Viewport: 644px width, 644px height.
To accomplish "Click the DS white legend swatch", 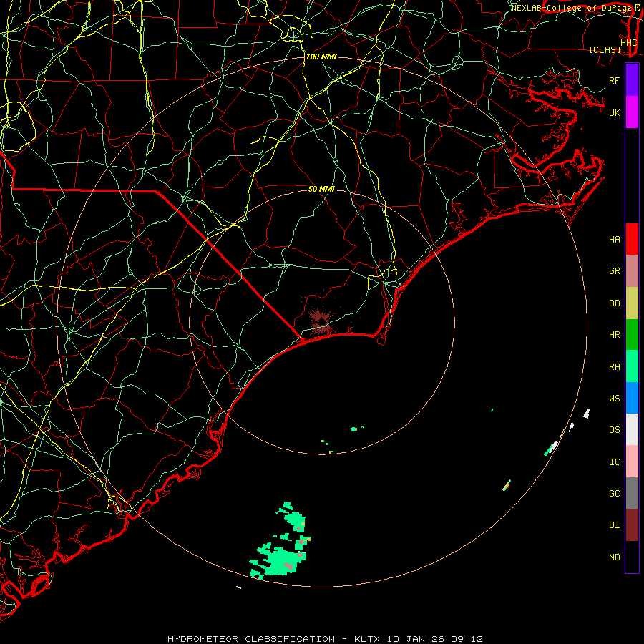I will point(632,429).
